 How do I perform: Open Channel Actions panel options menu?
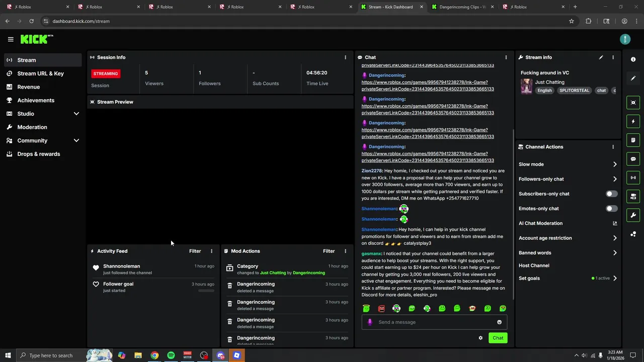tap(613, 147)
